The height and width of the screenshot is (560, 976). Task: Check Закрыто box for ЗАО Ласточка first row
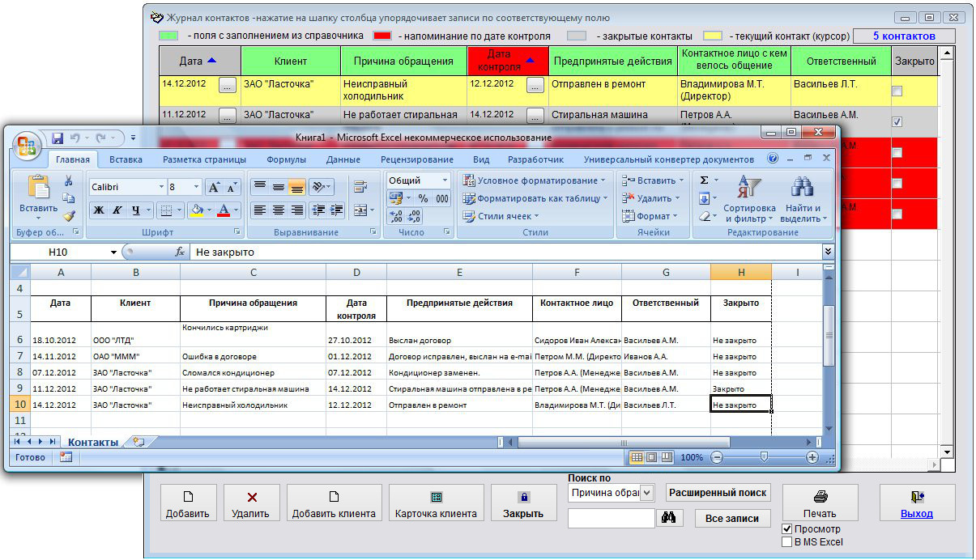tap(897, 91)
